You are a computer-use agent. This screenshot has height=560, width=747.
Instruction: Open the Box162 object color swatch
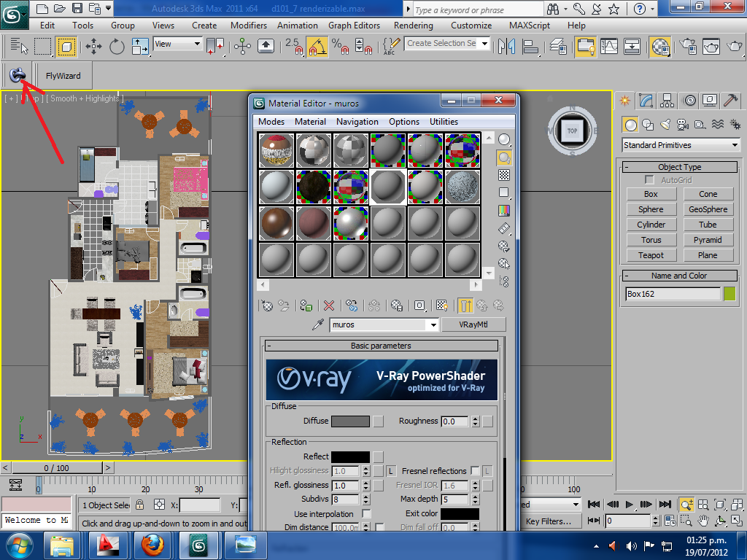[729, 294]
